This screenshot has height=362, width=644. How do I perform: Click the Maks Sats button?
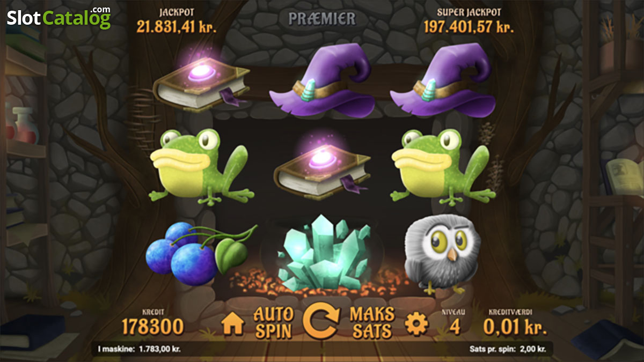(x=372, y=322)
